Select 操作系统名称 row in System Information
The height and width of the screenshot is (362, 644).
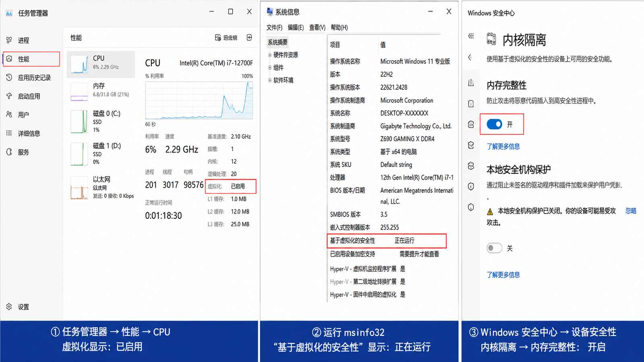coord(390,62)
